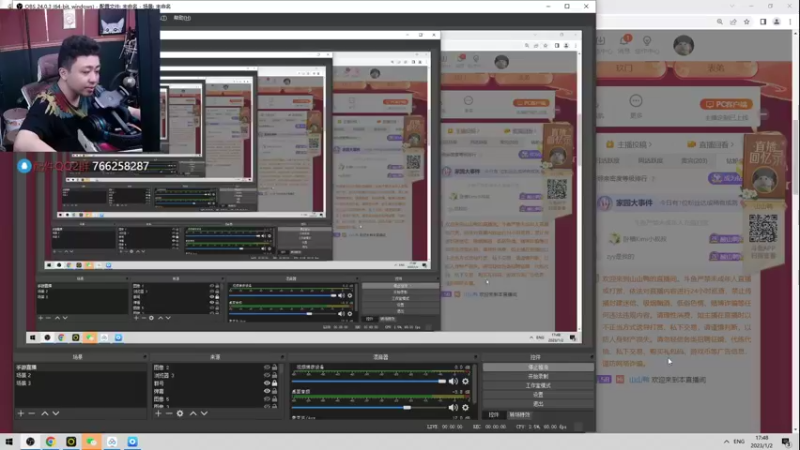Click the 工作室模式 button

(x=538, y=385)
